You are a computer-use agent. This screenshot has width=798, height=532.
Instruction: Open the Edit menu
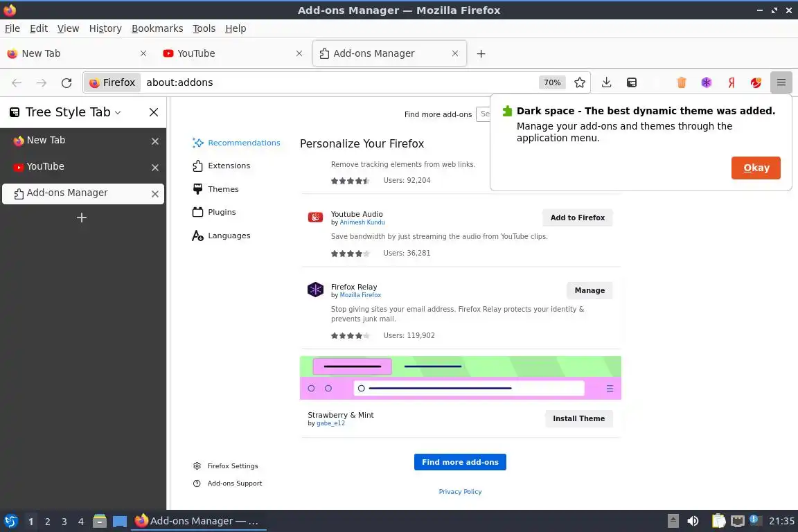pos(39,28)
